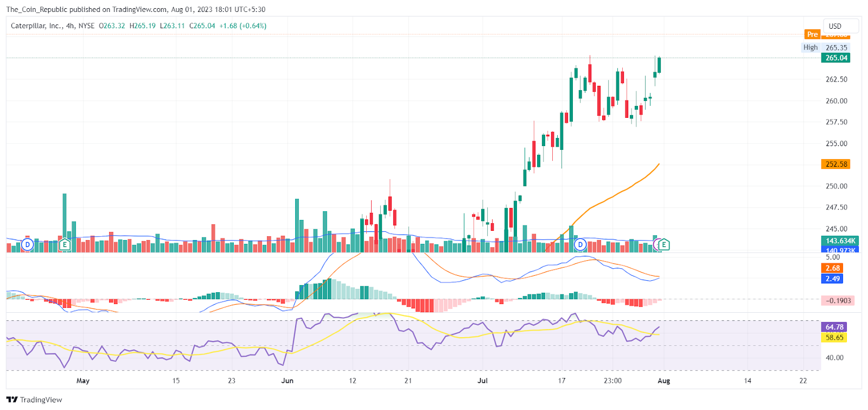
Task: Click the orange 2.68 MACD signal label
Action: pos(833,268)
